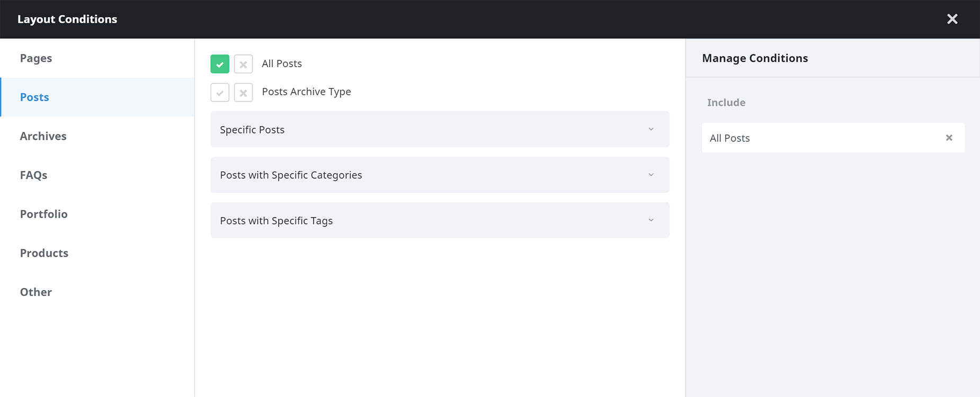This screenshot has height=397, width=980.
Task: Open the Posts with Specific Tags row
Action: (x=440, y=220)
